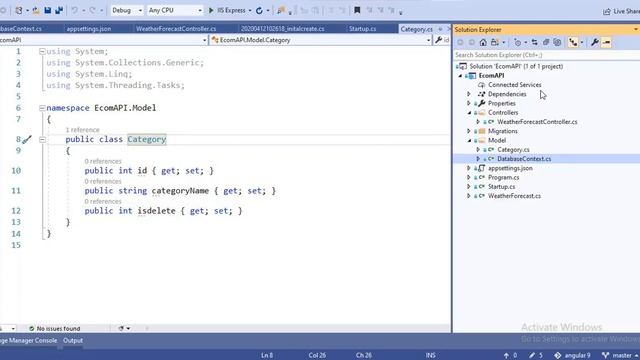This screenshot has width=640, height=360.
Task: Select WeatherForecast.cs in Solution Explorer
Action: 514,196
